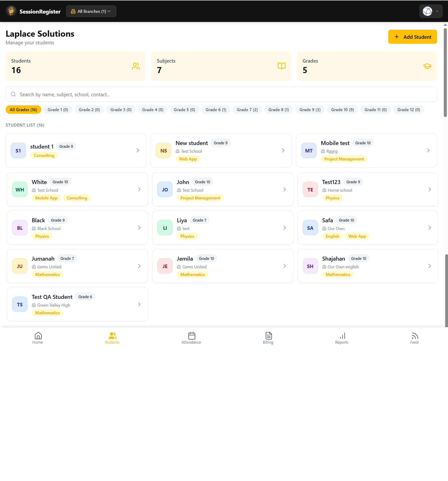Open the Home tab icon
448x481 pixels.
click(38, 336)
